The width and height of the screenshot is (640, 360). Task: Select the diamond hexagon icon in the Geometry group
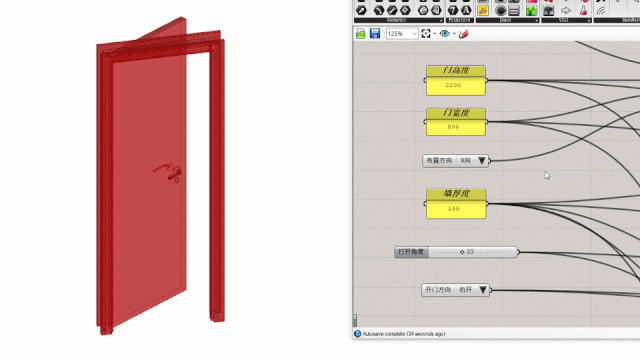[x=405, y=10]
